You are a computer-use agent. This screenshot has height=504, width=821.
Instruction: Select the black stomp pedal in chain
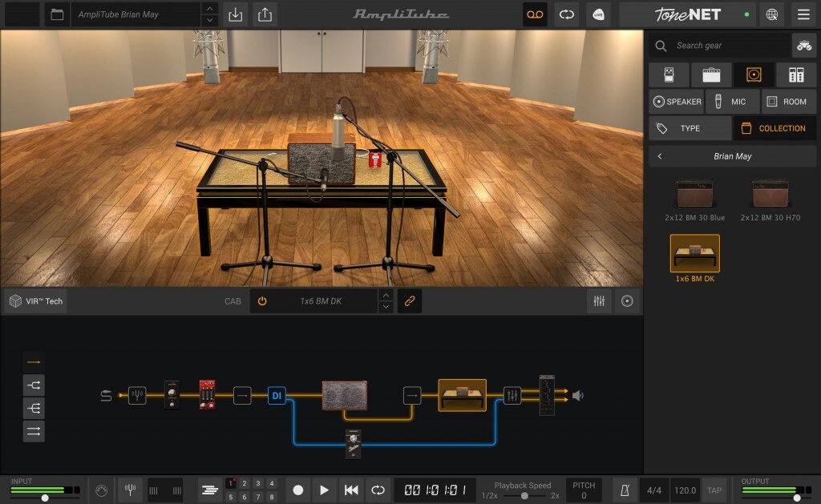[x=172, y=395]
